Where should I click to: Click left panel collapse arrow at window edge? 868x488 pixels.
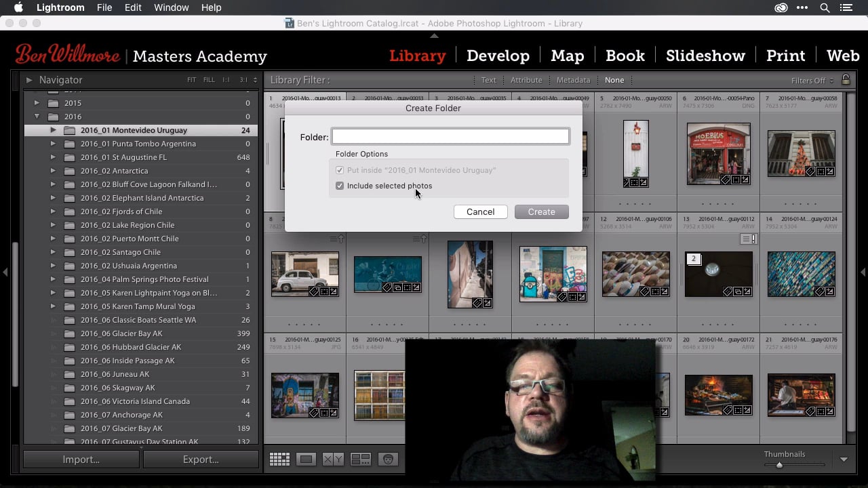(x=5, y=272)
